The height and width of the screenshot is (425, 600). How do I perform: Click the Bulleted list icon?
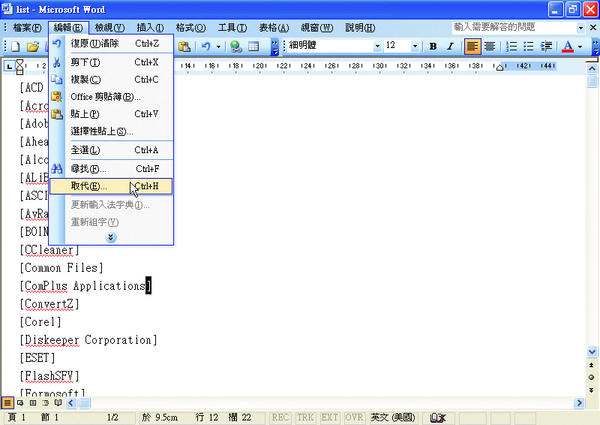click(x=528, y=46)
